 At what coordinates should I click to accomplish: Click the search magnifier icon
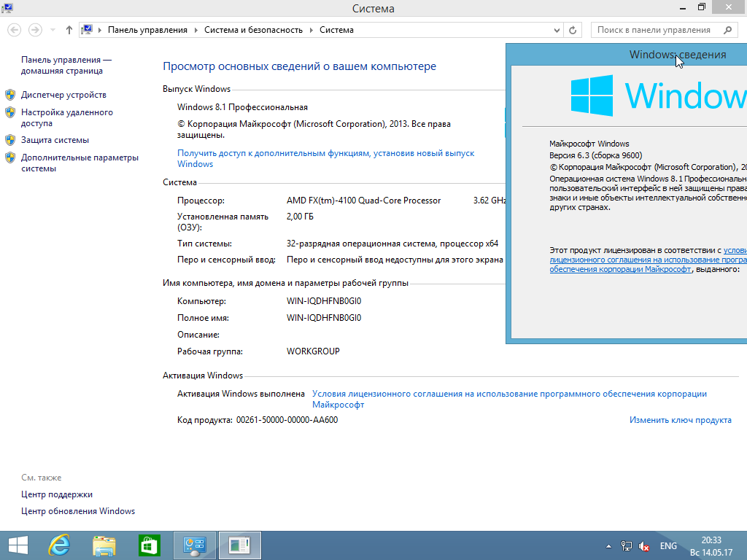[x=727, y=30]
